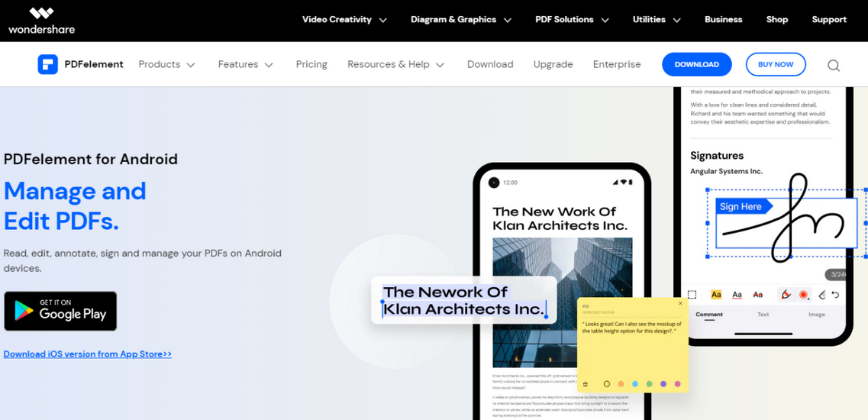Select the marquee selection tool in phone toolbar
The image size is (868, 420).
tap(692, 295)
